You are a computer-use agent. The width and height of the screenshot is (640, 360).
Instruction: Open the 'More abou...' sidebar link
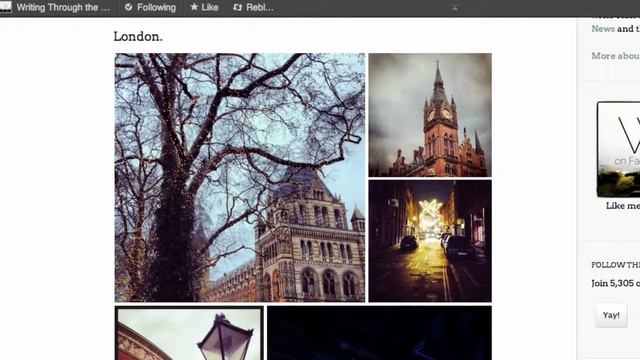[x=616, y=56]
